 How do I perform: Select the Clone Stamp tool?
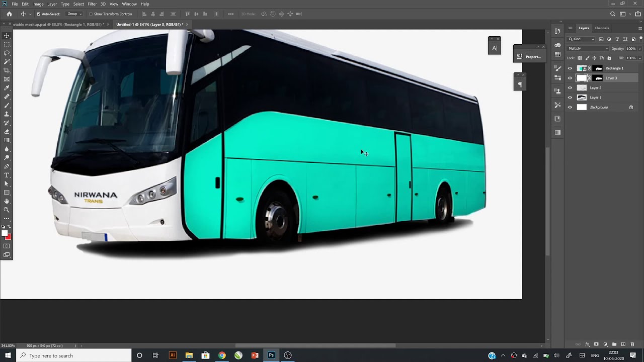(7, 114)
